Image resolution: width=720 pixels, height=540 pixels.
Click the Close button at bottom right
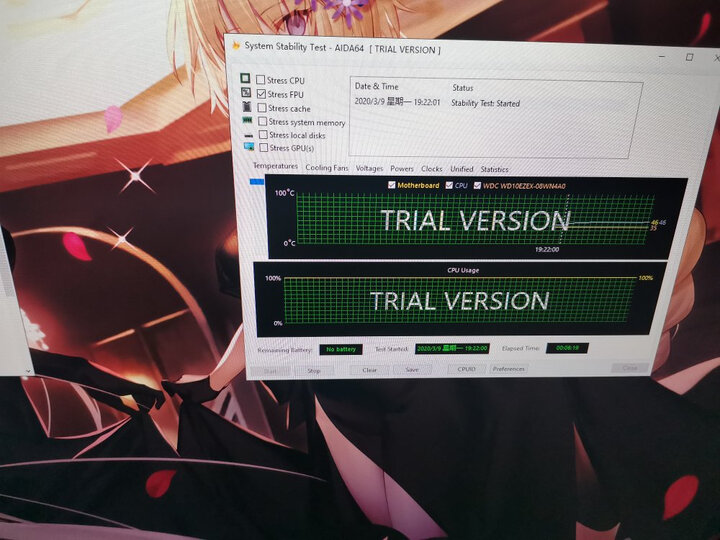[630, 368]
